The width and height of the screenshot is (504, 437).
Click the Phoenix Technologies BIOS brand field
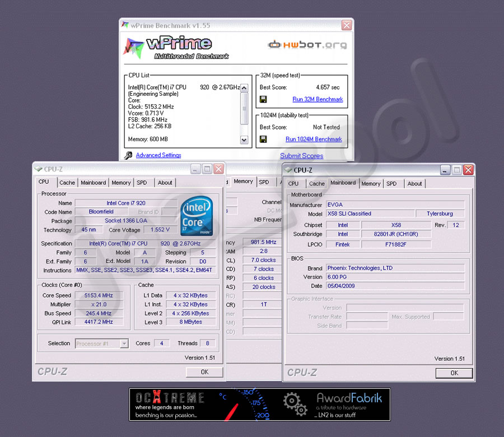pos(395,268)
